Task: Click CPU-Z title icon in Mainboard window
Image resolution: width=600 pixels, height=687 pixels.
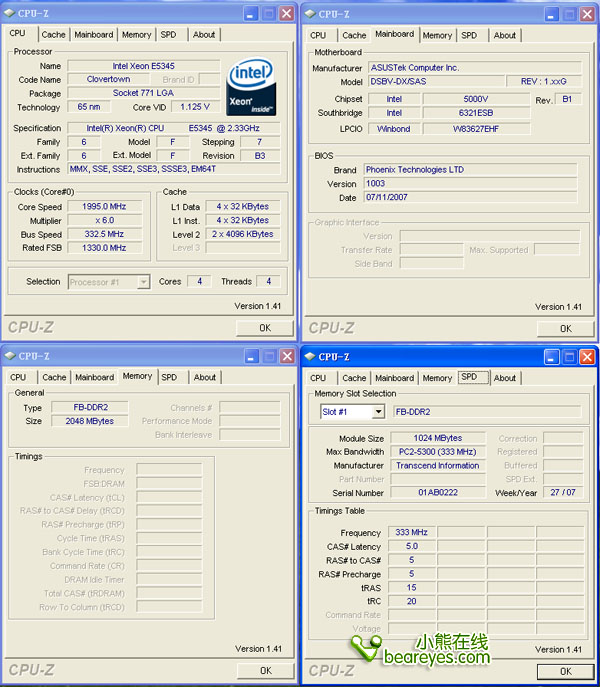Action: (310, 14)
